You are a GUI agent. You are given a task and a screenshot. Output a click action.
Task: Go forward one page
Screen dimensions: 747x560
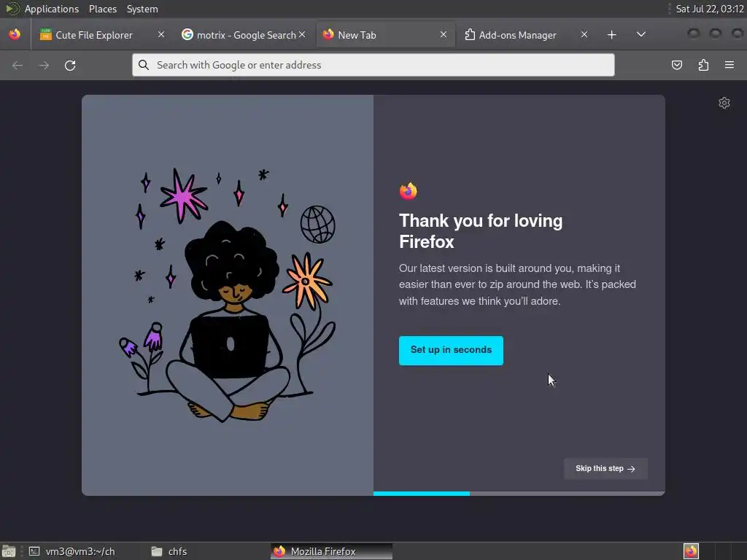[x=44, y=65]
